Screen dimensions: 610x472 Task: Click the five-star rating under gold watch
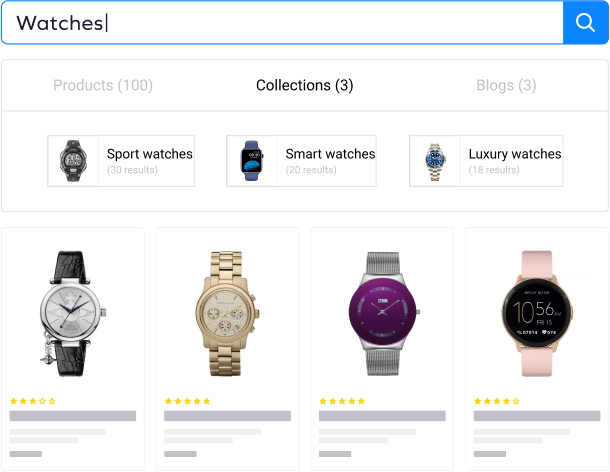point(188,401)
